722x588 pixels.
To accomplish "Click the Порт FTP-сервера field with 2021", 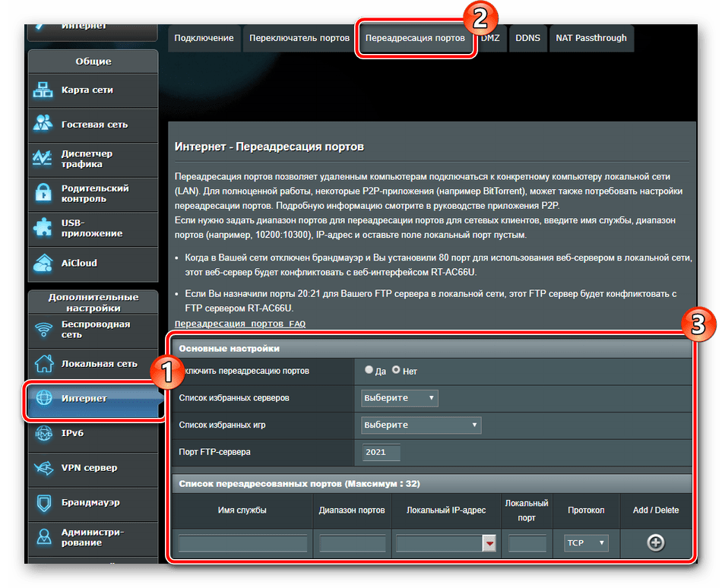I will click(x=381, y=452).
